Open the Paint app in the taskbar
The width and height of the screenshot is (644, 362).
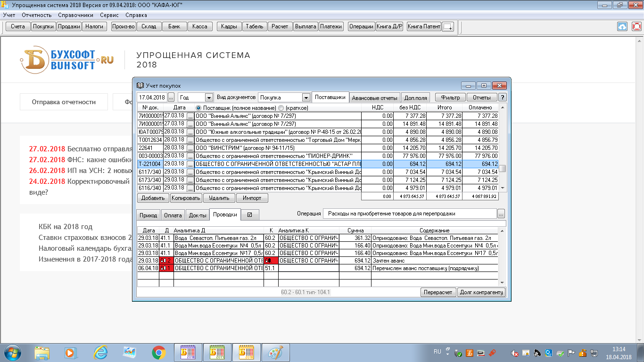275,352
